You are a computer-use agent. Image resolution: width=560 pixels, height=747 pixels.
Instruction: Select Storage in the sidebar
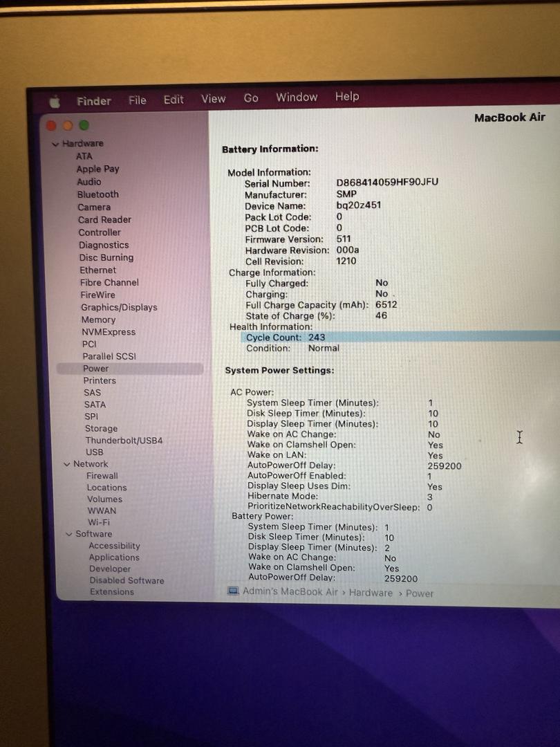tap(102, 429)
